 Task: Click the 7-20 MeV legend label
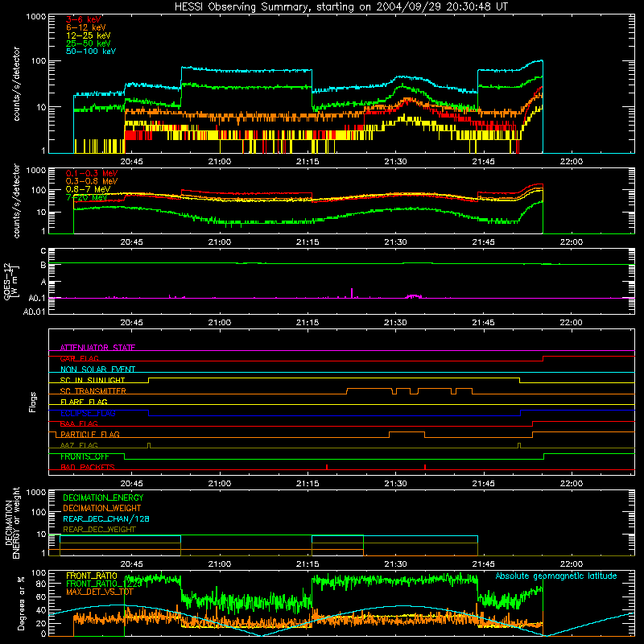pos(86,197)
